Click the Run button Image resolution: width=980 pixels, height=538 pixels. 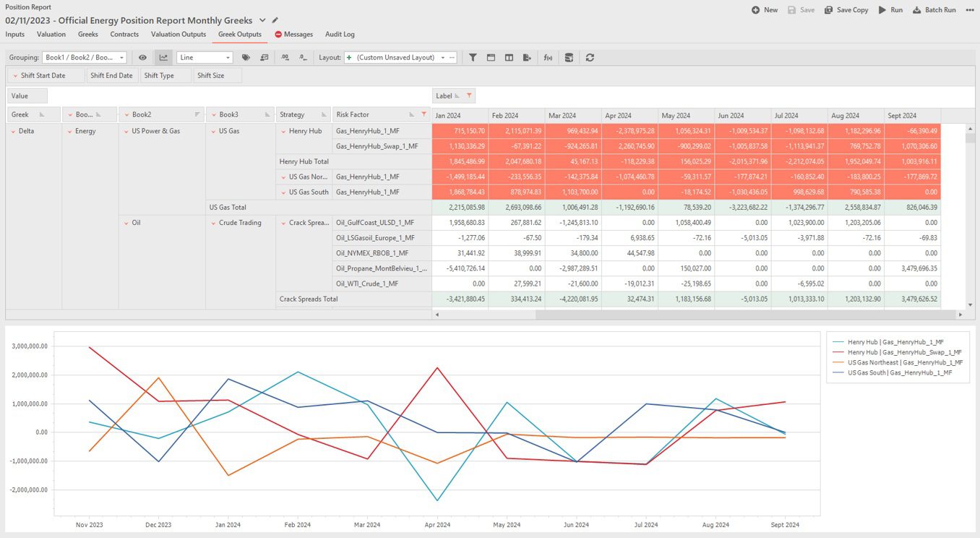[890, 10]
